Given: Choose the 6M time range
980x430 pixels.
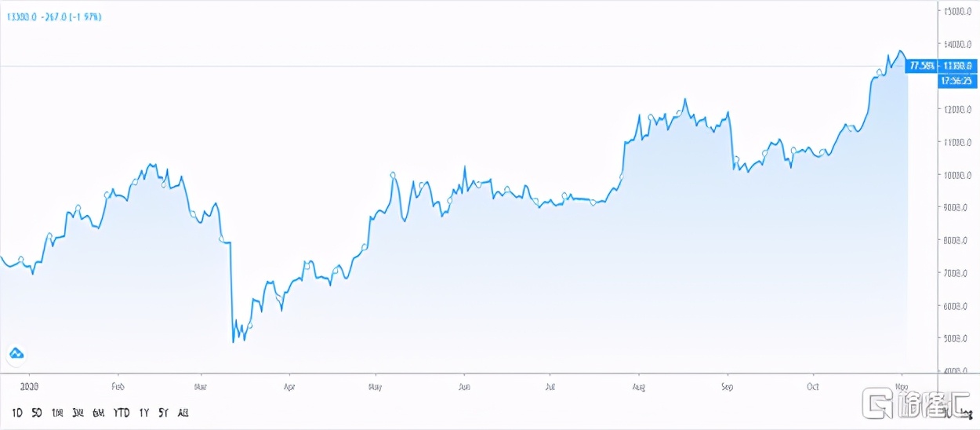Looking at the screenshot, I should [x=98, y=412].
